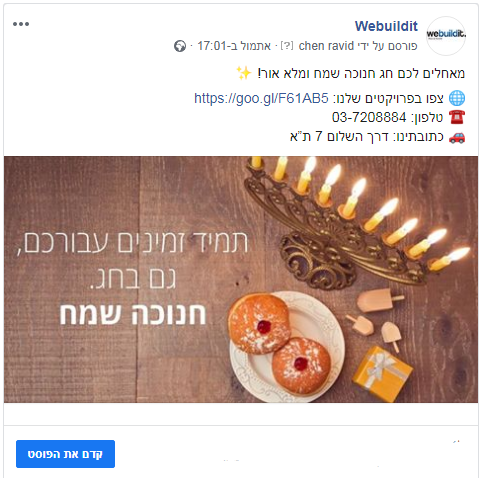Click the חנוכה שמח headline in image
Screen dimensions: 479x479
click(x=133, y=314)
